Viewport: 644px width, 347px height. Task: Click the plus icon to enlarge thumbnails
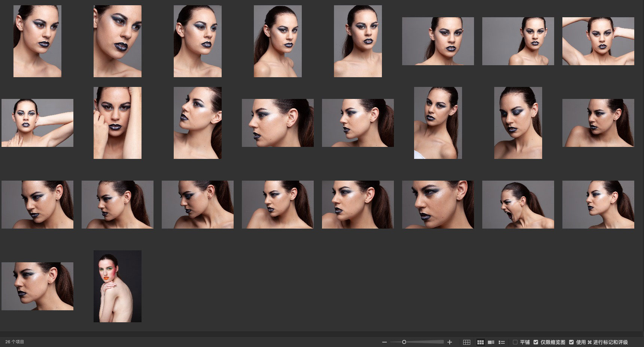(450, 342)
